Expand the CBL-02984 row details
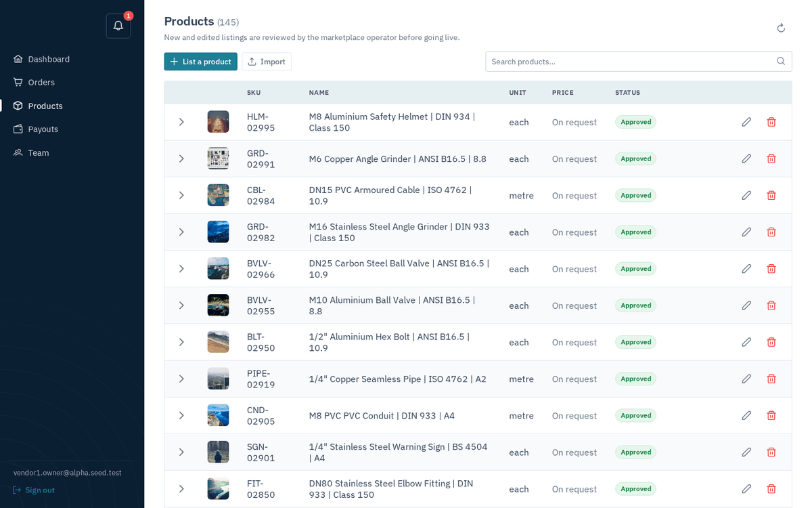This screenshot has width=812, height=508. click(x=181, y=195)
